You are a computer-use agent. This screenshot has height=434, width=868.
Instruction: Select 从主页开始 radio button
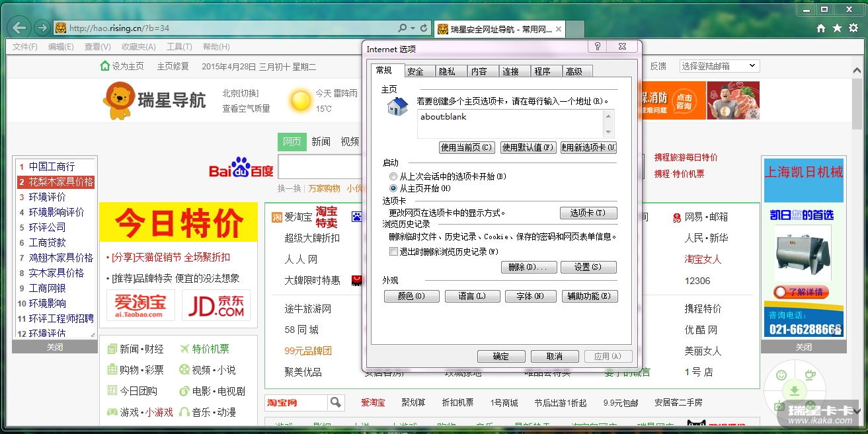click(393, 189)
